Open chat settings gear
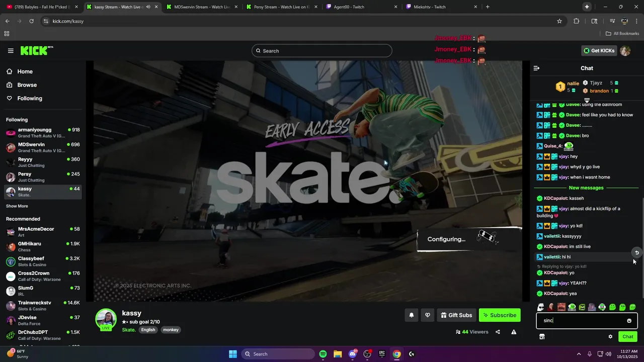The width and height of the screenshot is (644, 362). coord(610,337)
